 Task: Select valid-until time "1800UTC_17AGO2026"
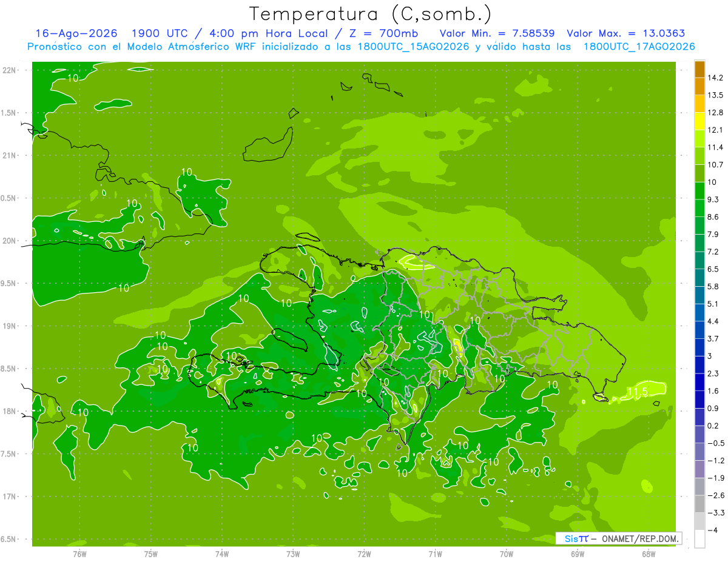coord(639,47)
